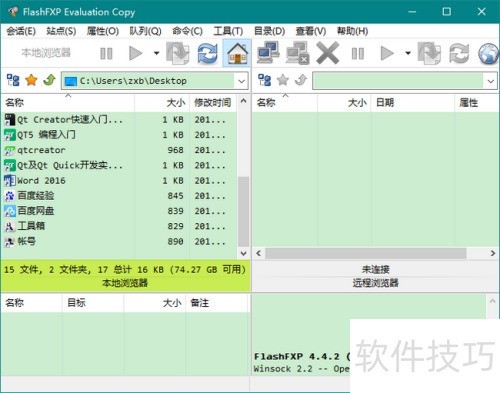Sort remote list by 大小 column
500x393 pixels.
(344, 103)
